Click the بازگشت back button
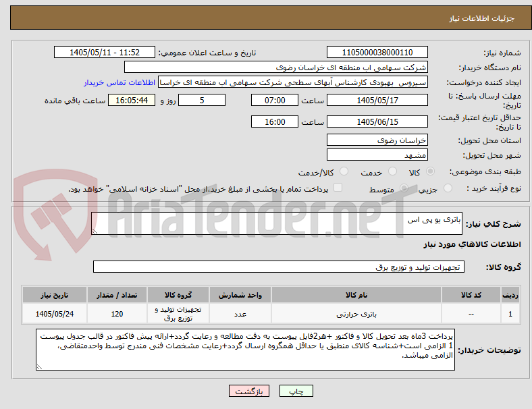The image size is (532, 409). pyautogui.click(x=249, y=391)
